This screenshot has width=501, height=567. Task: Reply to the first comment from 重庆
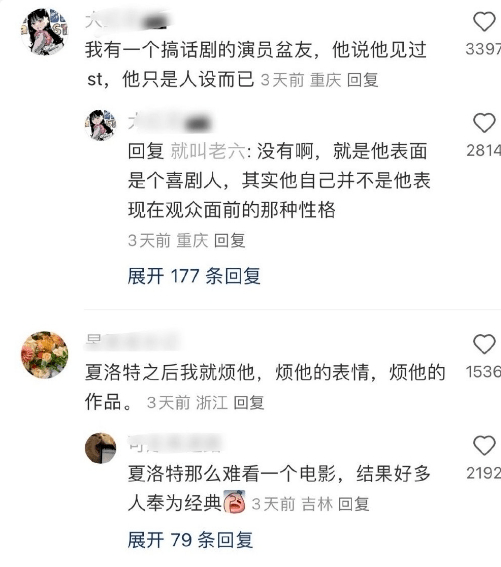click(362, 80)
